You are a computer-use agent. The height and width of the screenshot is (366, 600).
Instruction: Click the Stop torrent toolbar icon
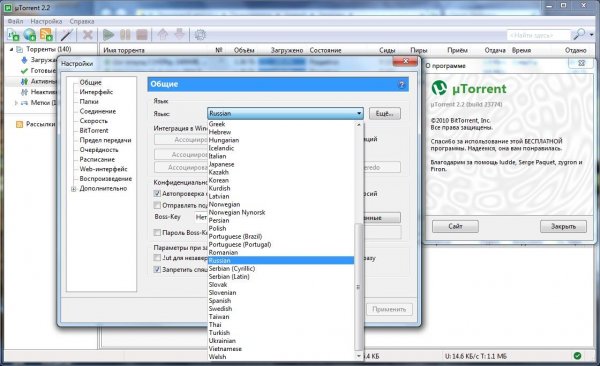(x=142, y=35)
